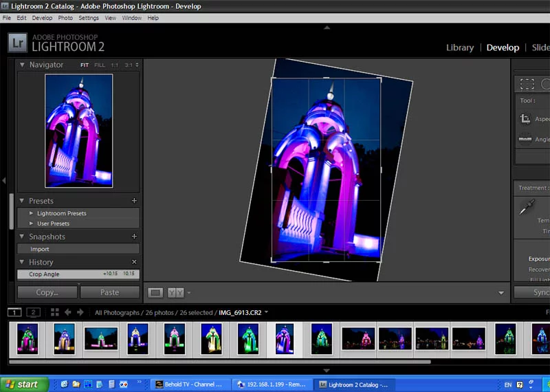
Task: Collapse the Navigator panel
Action: pyautogui.click(x=22, y=65)
